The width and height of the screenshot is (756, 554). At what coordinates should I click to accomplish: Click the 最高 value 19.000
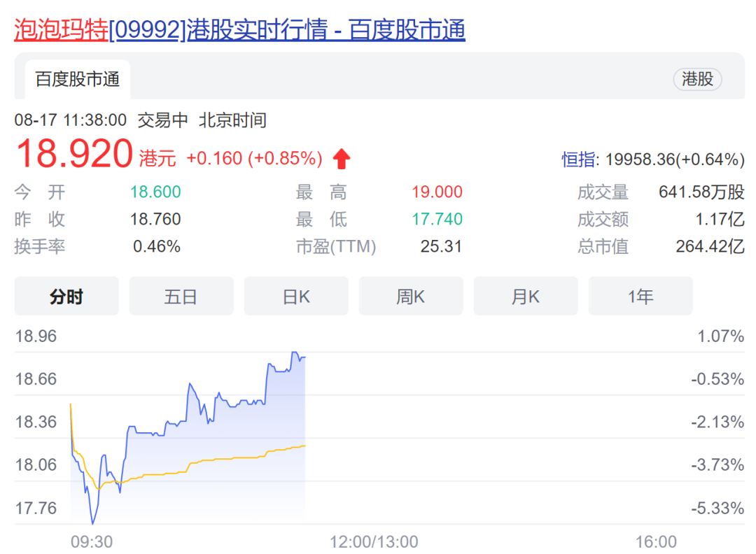437,192
